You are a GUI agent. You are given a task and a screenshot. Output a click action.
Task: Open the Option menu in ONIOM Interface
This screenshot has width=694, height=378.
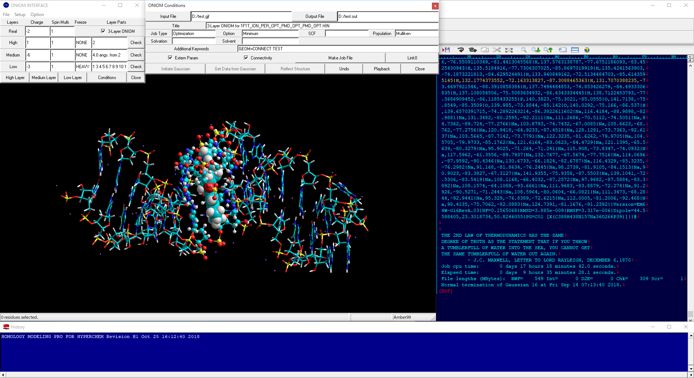37,15
